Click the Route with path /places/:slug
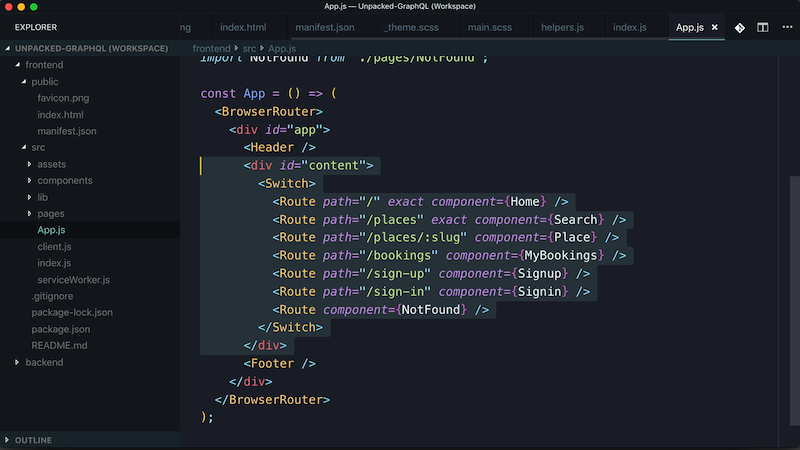The width and height of the screenshot is (800, 450). click(445, 238)
